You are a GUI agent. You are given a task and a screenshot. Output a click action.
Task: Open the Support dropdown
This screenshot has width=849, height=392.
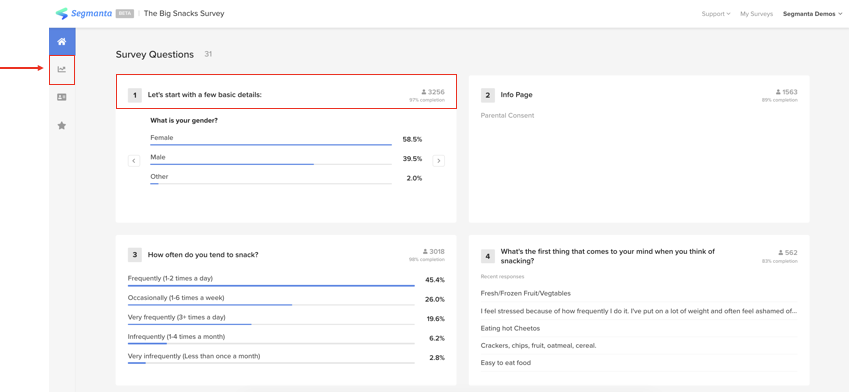point(716,14)
